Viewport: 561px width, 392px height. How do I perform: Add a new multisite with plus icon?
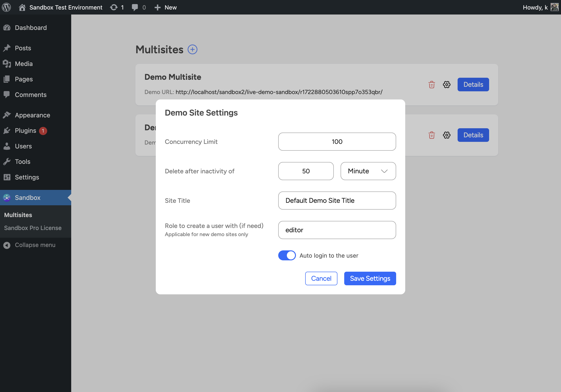click(193, 50)
